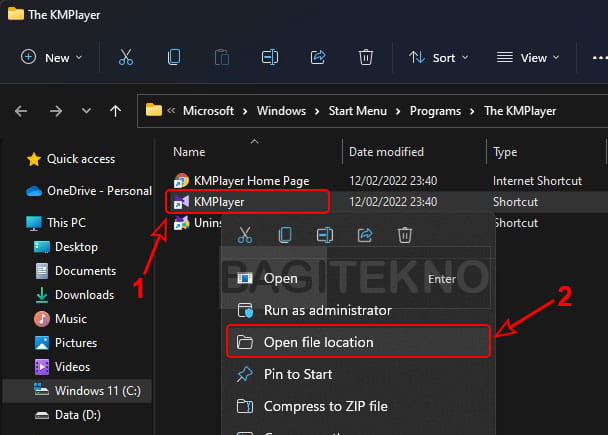
Task: Expand the chevron after Programs breadcrumb
Action: pos(472,112)
